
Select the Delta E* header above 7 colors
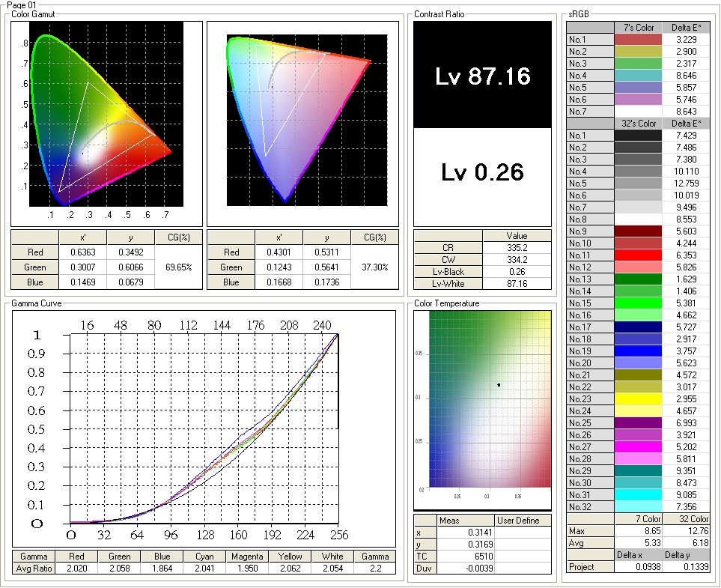tap(686, 28)
